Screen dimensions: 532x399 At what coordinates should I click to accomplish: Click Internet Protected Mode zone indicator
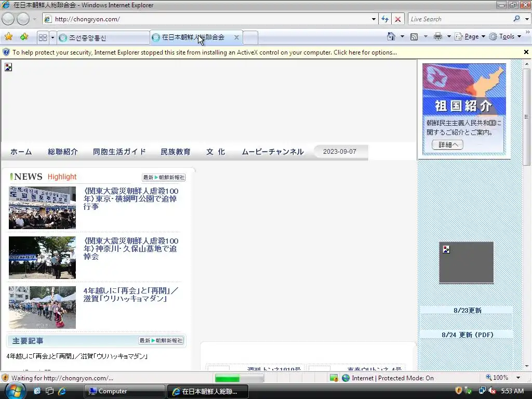coord(388,378)
